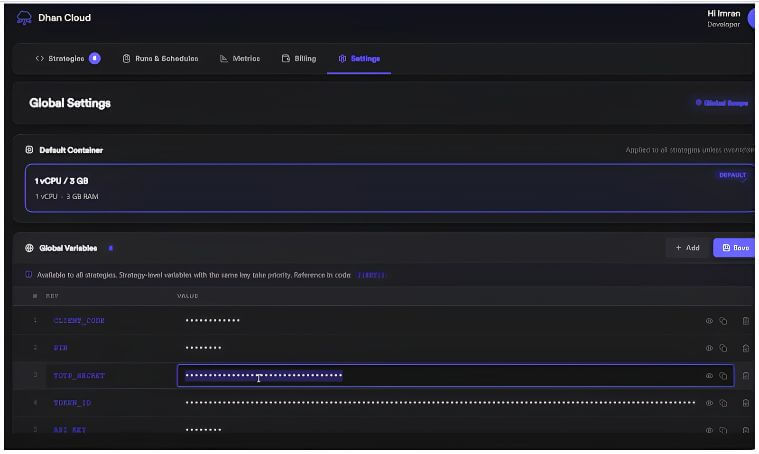759x454 pixels.
Task: Add a new global variable
Action: (687, 248)
